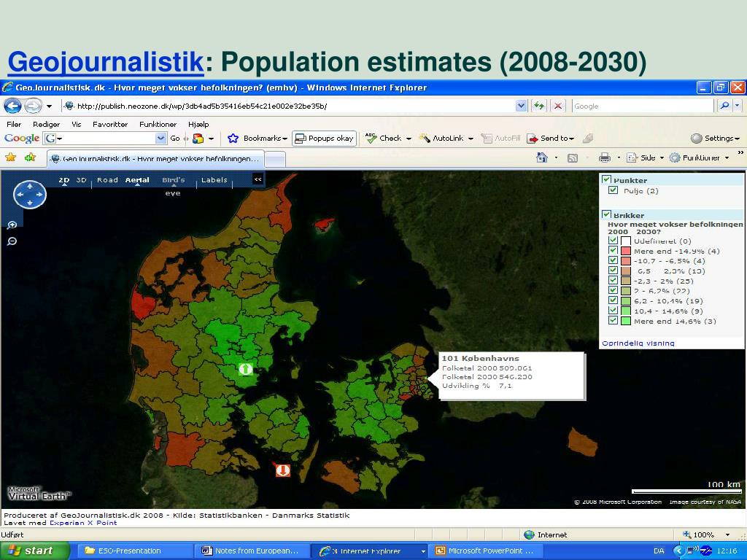Click the browser home icon
Screen dimensions: 747x560
click(542, 157)
